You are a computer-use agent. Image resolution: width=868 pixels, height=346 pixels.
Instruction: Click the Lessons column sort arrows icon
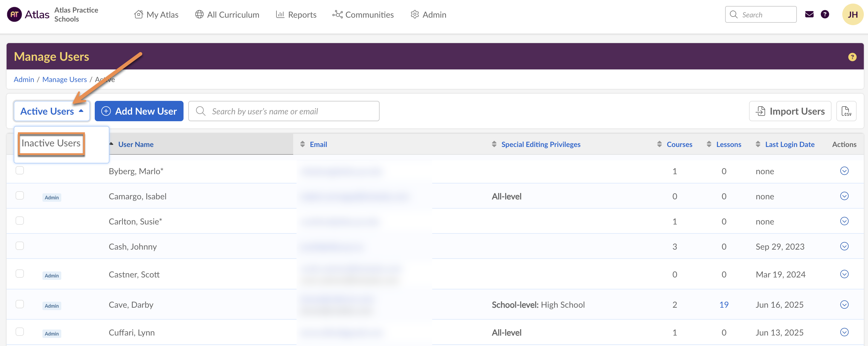coord(709,144)
